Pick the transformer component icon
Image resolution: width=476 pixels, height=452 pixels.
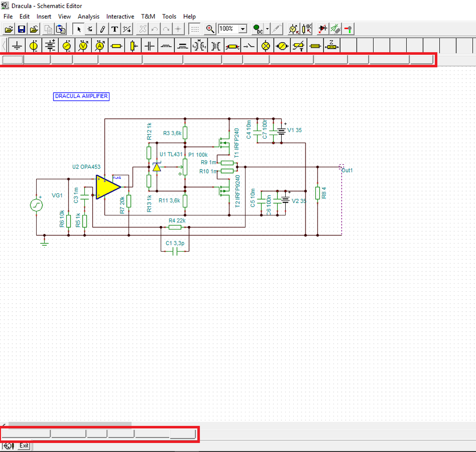tap(216, 46)
